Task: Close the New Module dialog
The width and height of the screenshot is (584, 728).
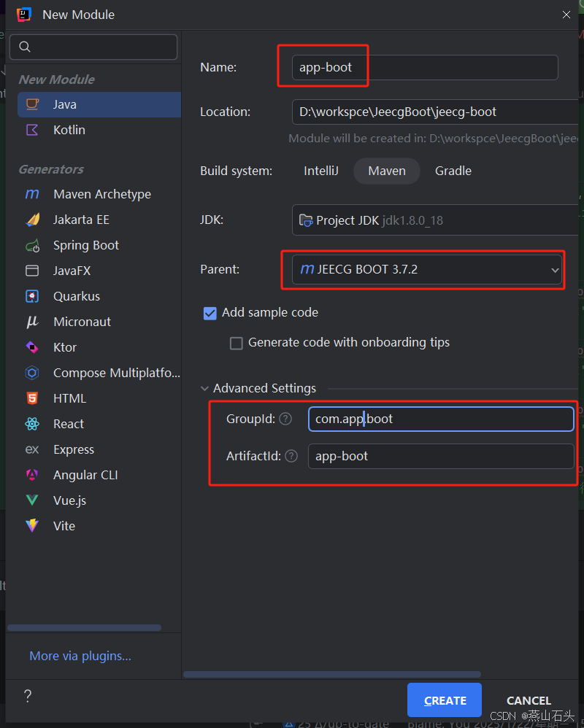Action: (566, 15)
